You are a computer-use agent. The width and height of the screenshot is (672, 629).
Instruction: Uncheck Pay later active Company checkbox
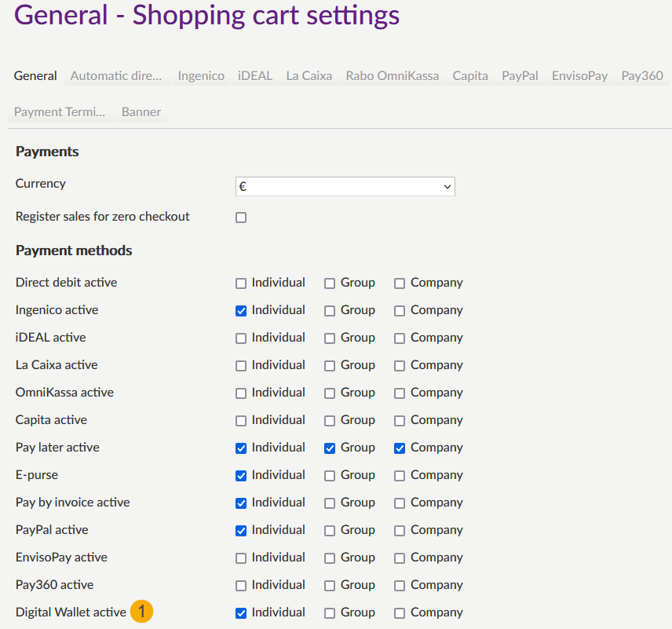pyautogui.click(x=400, y=448)
